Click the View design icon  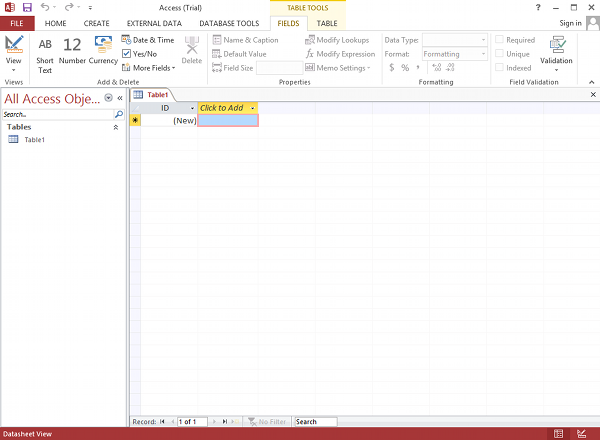[14, 45]
